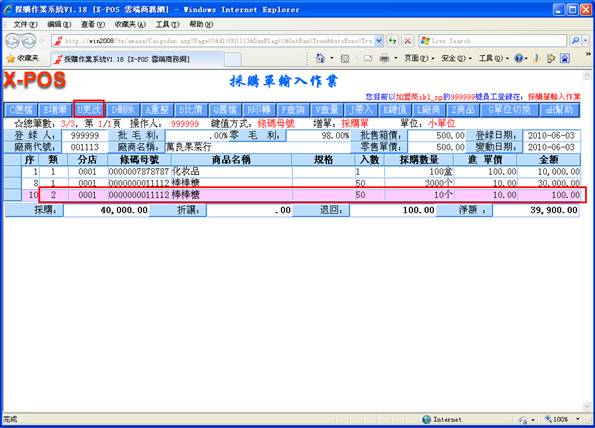Click the red X stop loading icon
Screen dimensions: 595x428
(x=408, y=41)
